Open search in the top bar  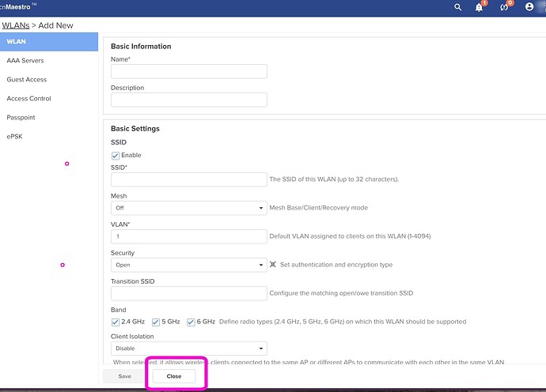[x=458, y=7]
